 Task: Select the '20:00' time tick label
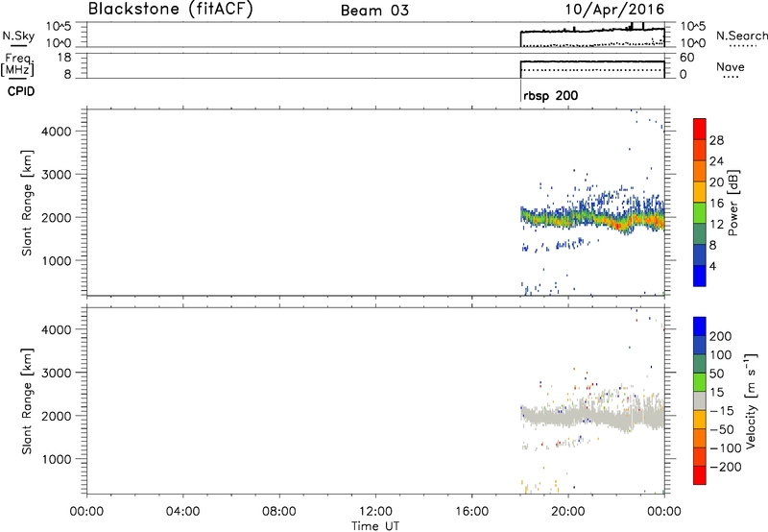(567, 512)
